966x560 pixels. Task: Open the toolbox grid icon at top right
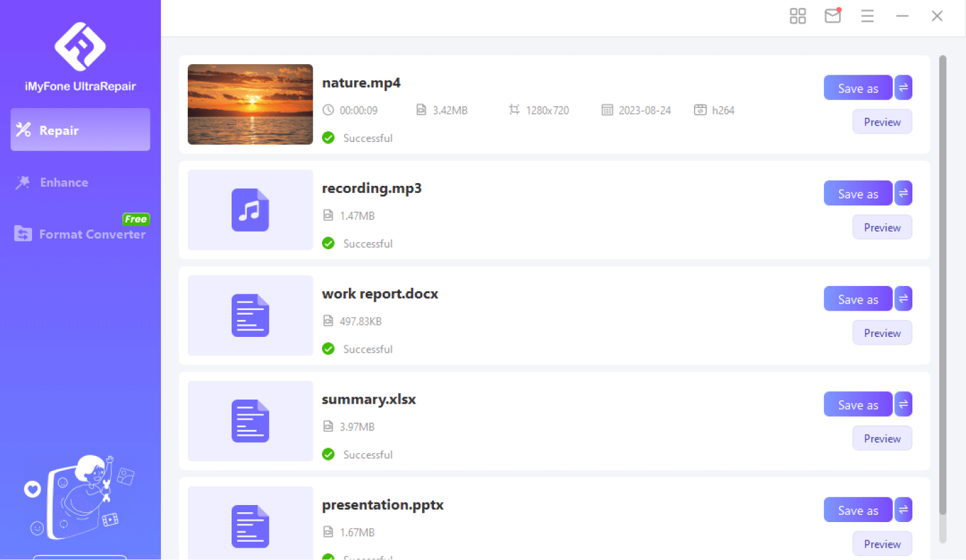797,16
